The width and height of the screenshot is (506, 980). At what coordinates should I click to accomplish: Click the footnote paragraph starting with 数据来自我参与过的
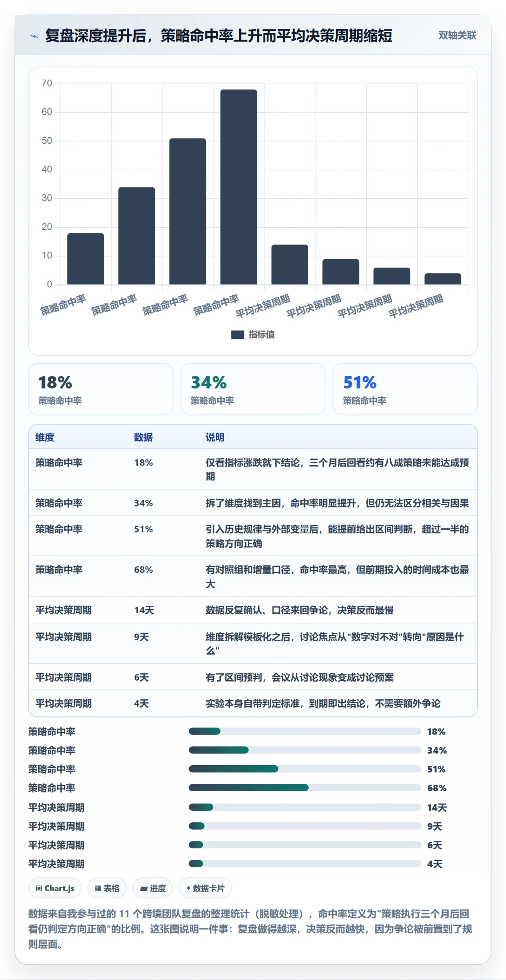pos(250,929)
